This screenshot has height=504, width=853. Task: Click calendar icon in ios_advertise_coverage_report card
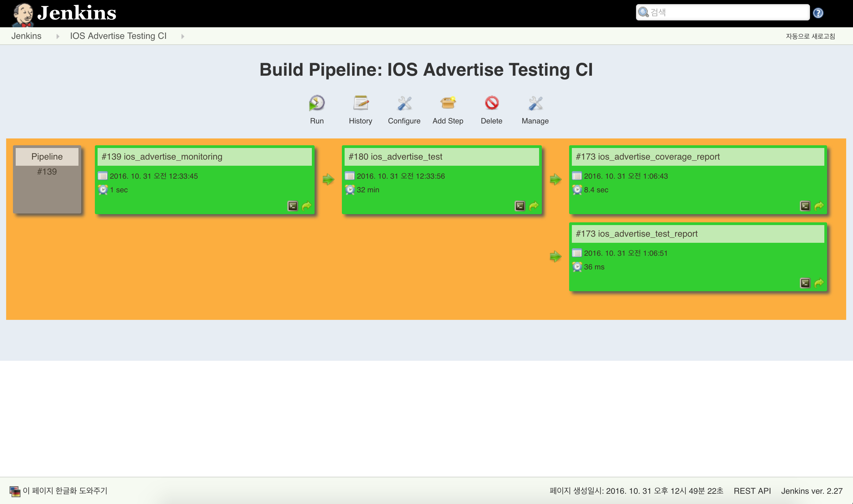[x=577, y=176]
